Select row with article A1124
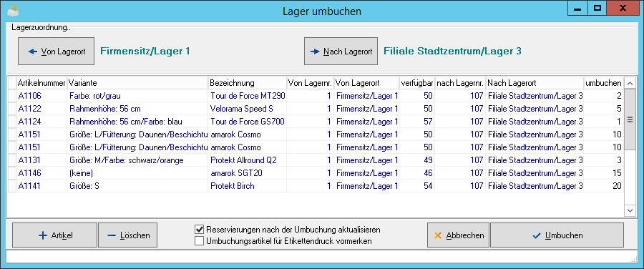Image resolution: width=644 pixels, height=269 pixels. point(316,122)
